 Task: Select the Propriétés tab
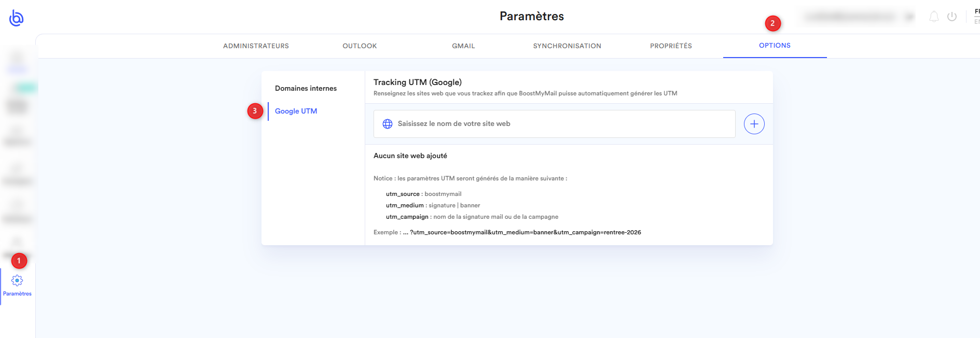(671, 46)
